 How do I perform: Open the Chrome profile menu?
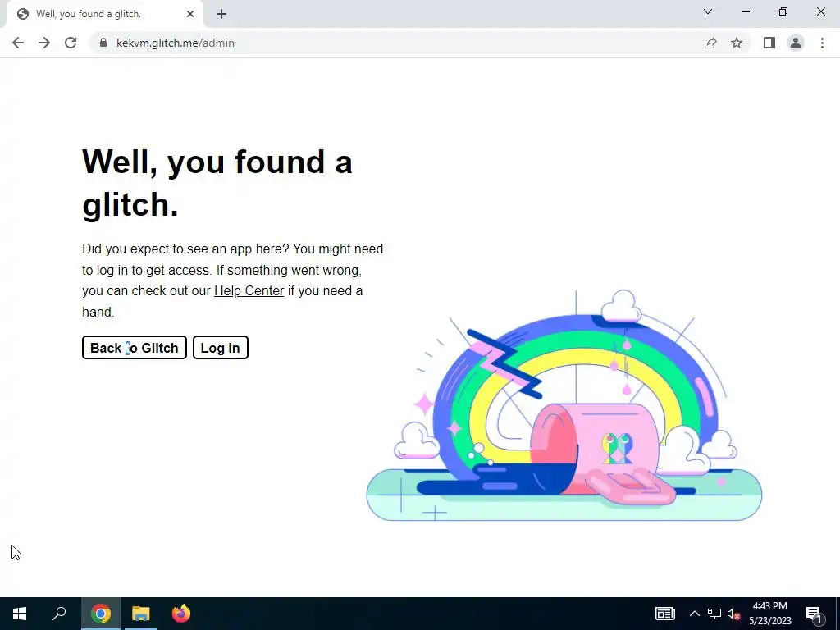pyautogui.click(x=796, y=43)
